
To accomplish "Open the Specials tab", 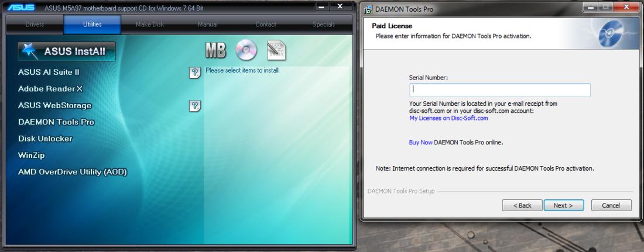I will (324, 25).
